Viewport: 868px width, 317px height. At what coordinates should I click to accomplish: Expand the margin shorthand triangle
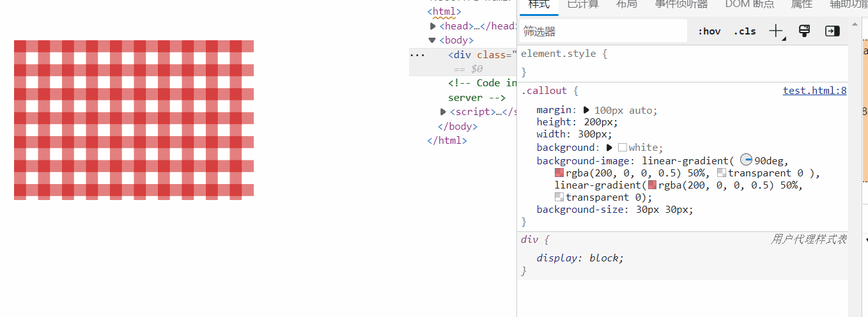pos(586,110)
